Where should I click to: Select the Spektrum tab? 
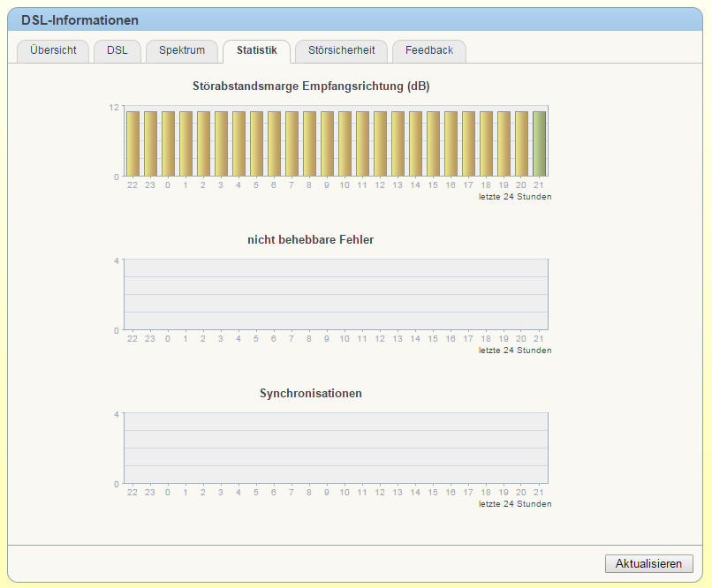[x=182, y=51]
